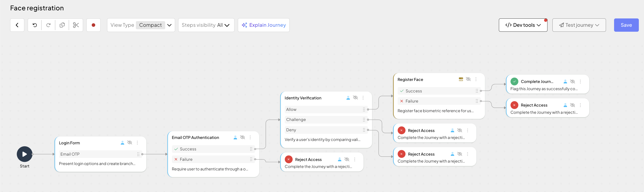The image size is (644, 192).
Task: Click the red X icon on Reject Access after Email OTP Failure
Action: pyautogui.click(x=288, y=159)
